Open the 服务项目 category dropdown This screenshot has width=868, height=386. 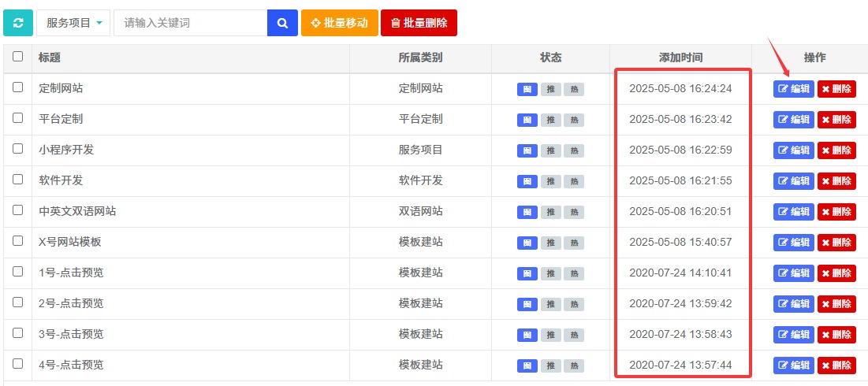73,23
